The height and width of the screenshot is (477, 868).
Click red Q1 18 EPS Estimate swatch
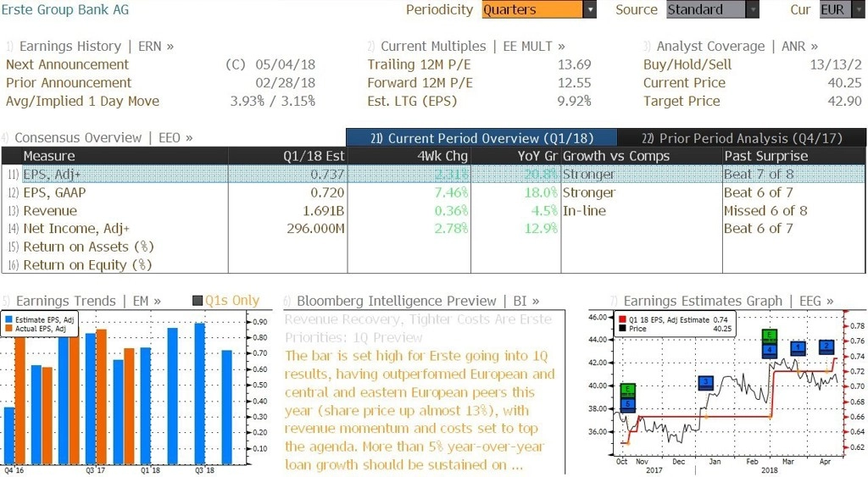click(x=623, y=320)
